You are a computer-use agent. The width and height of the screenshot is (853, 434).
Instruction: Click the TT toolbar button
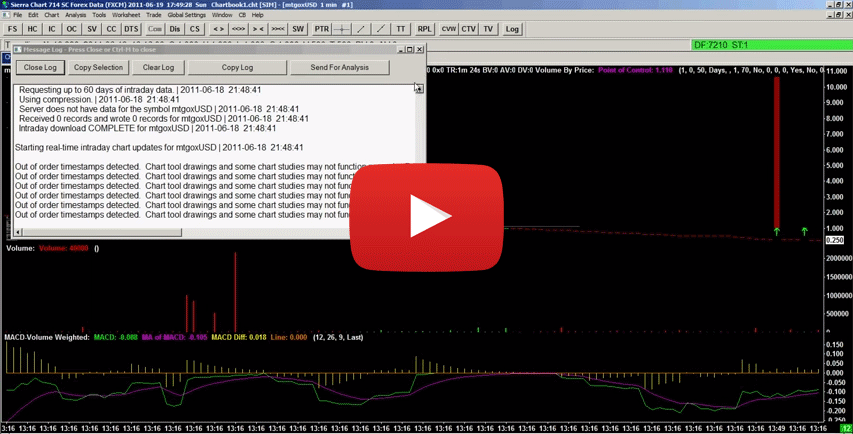click(x=401, y=29)
